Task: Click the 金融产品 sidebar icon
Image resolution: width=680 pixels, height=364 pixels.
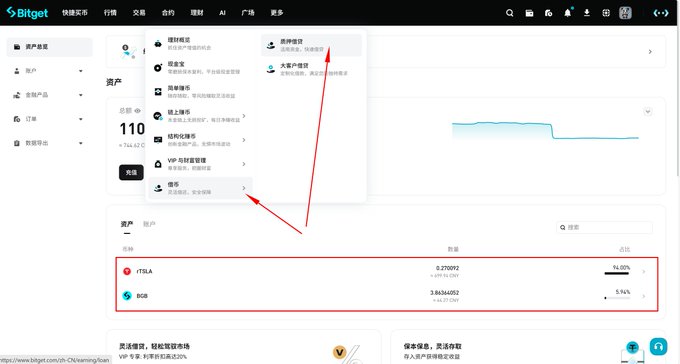Action: point(17,95)
